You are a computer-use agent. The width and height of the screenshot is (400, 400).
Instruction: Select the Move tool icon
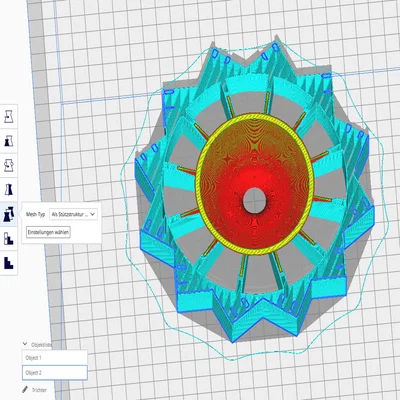[9, 116]
